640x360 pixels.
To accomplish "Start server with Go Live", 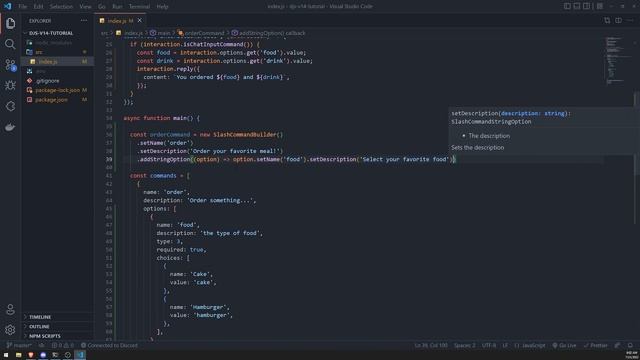I will 564,345.
